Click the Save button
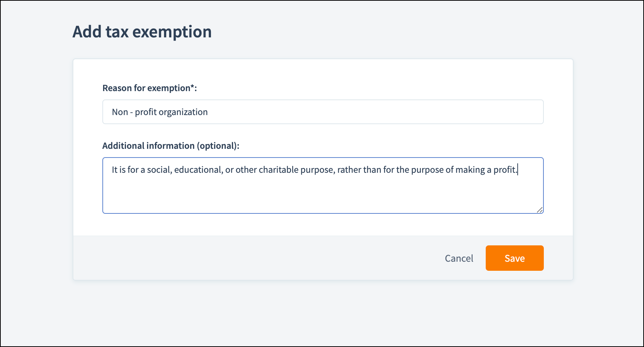The image size is (644, 347). pos(514,258)
